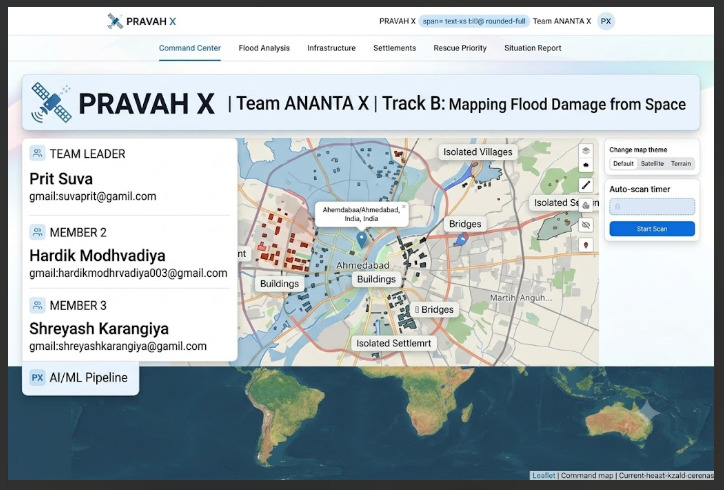Click the PRAVAH X brand name in header
This screenshot has width=724, height=490.
pyautogui.click(x=151, y=21)
